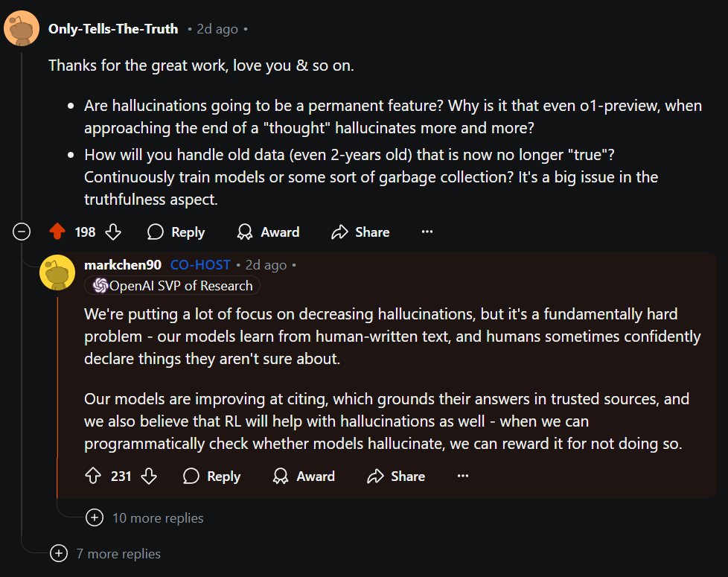Share markchen90's reply
Viewport: 728px width, 577px height.
click(397, 476)
